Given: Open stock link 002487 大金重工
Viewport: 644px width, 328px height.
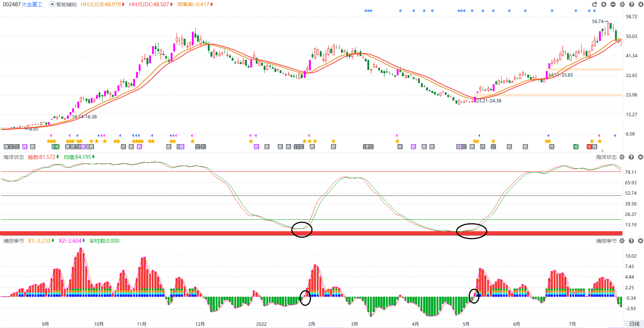Looking at the screenshot, I should [23, 4].
